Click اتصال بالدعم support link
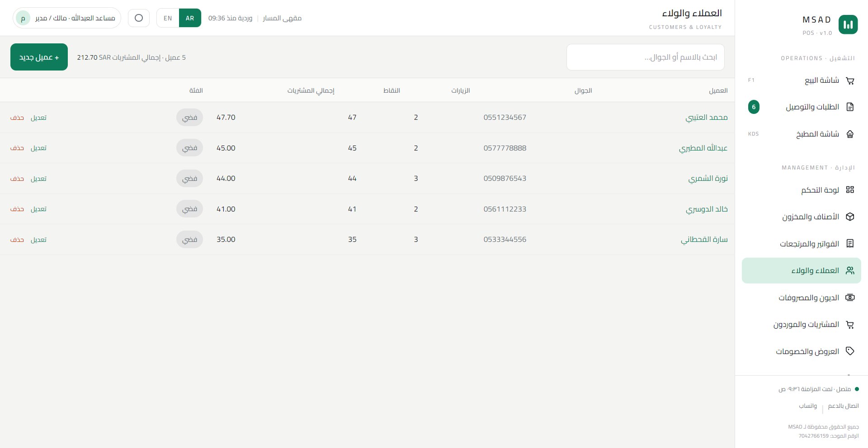Screen dimensions: 868x448 [x=843, y=406]
